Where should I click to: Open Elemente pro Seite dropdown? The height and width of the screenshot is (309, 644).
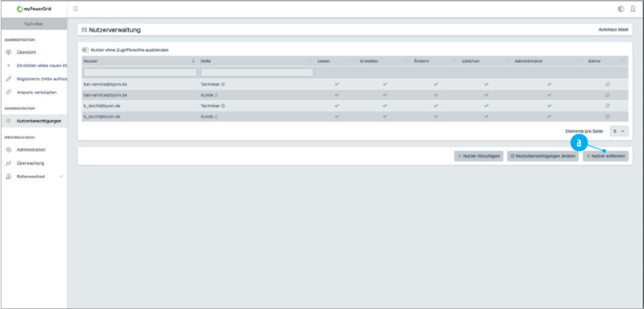619,131
